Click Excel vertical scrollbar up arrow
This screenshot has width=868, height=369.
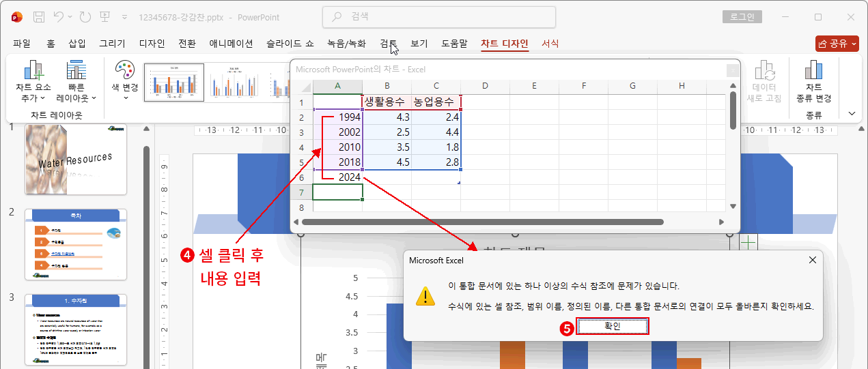tap(733, 85)
